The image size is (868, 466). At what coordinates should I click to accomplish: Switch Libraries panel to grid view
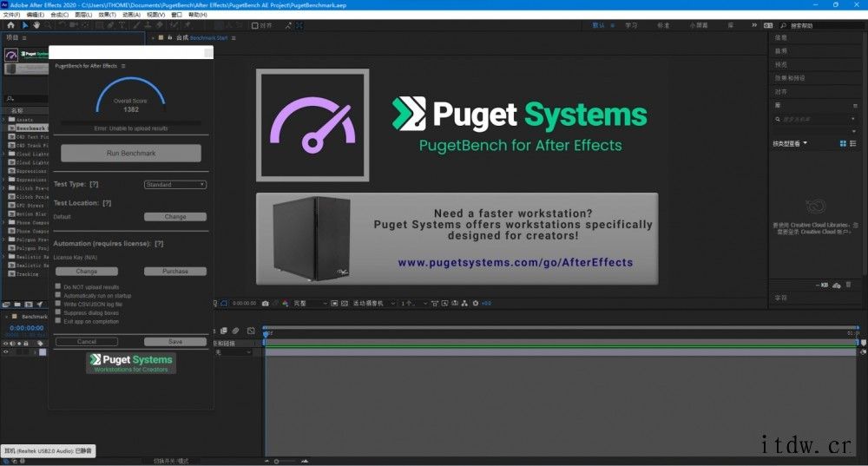click(x=843, y=143)
